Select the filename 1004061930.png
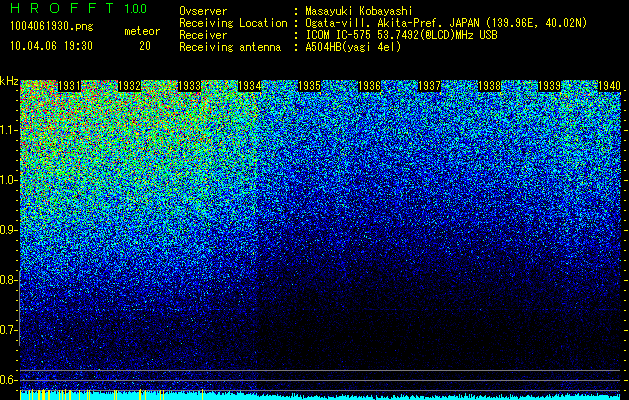 pyautogui.click(x=52, y=27)
